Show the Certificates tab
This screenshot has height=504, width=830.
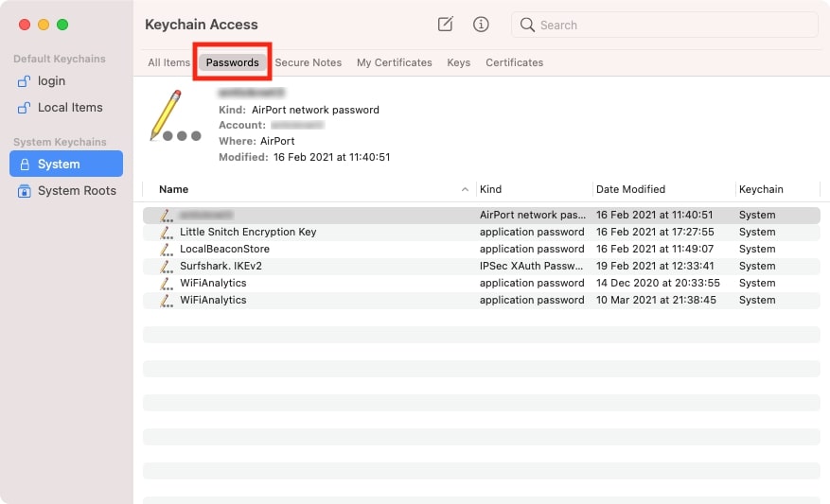tap(515, 62)
